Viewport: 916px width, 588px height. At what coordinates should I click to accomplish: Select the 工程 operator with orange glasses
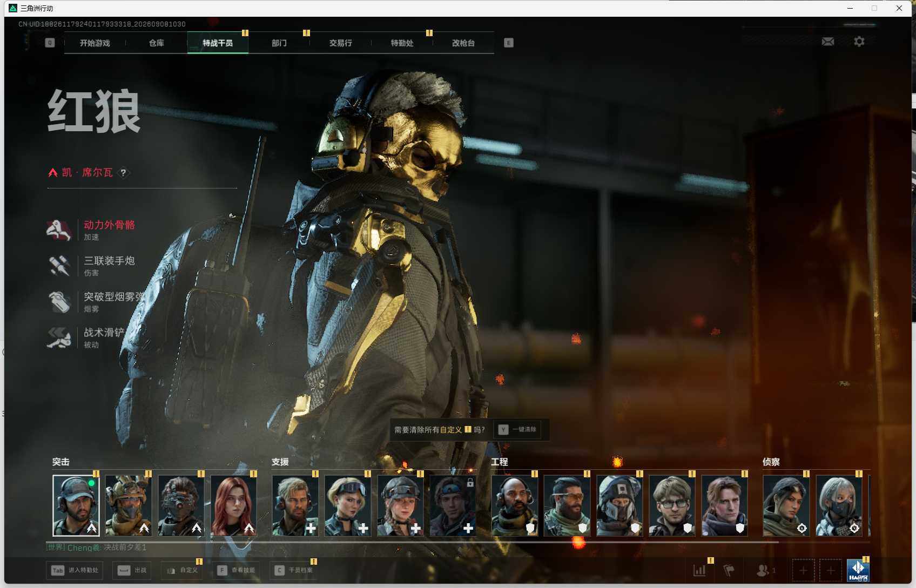567,505
